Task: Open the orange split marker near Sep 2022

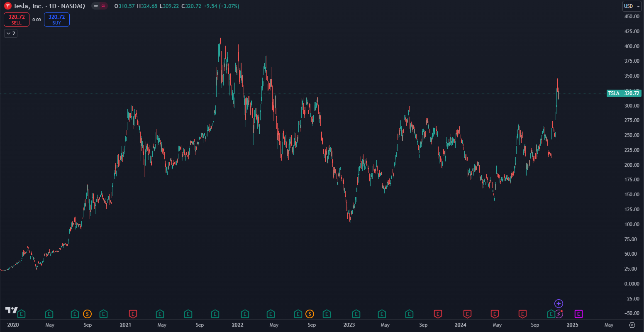Action: pos(310,314)
